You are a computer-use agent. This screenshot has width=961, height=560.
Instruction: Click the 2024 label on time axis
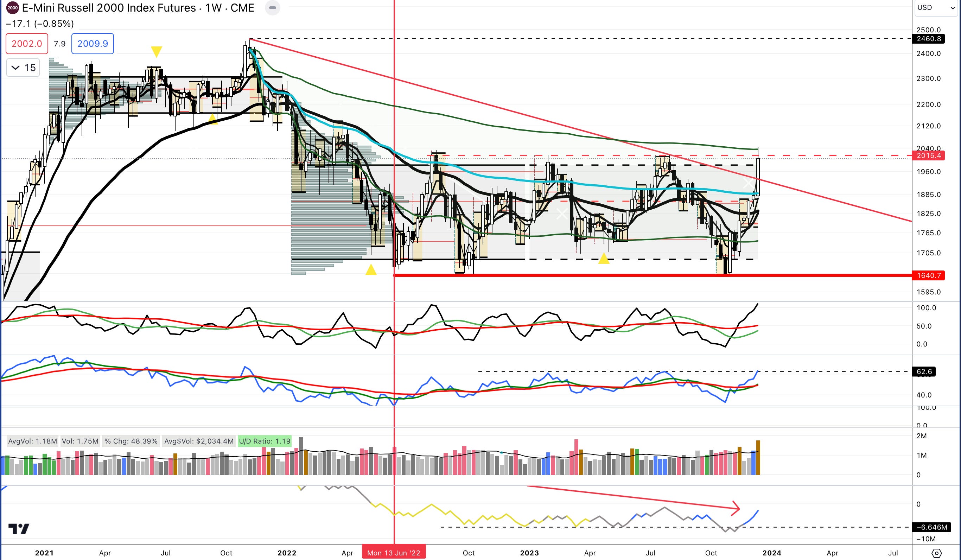[x=772, y=553]
